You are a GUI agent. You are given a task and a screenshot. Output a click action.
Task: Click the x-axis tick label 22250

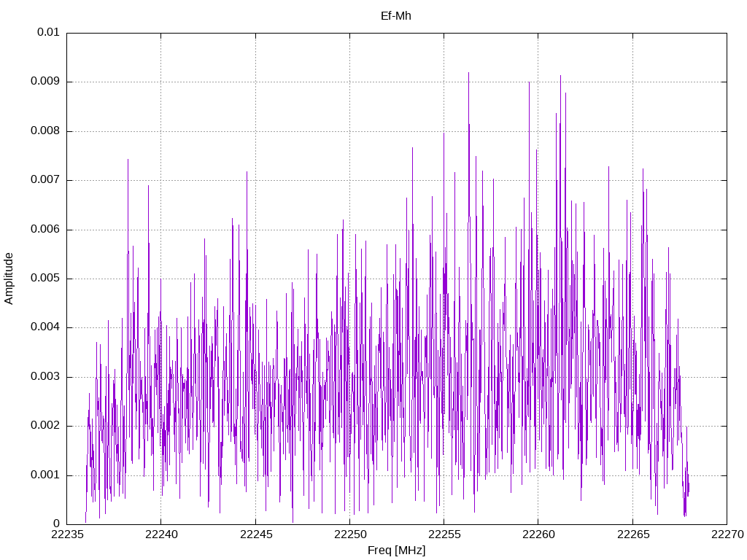point(350,534)
